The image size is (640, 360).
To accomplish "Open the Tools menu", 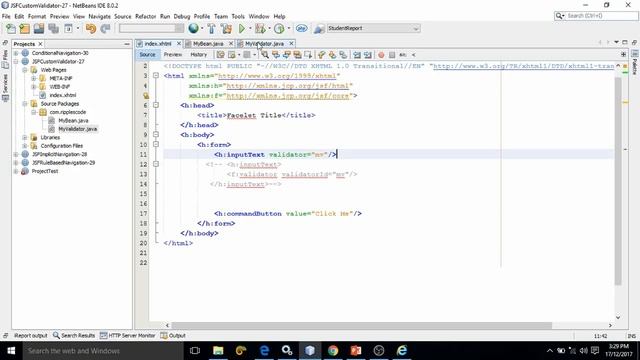I will click(x=238, y=16).
